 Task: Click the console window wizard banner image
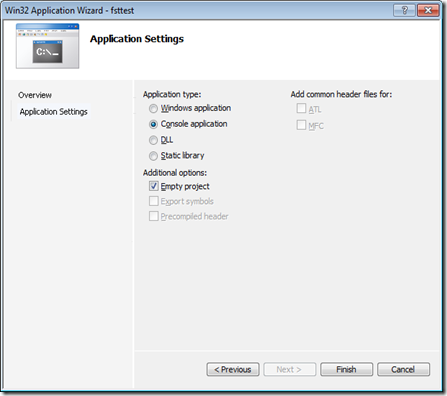coord(48,46)
